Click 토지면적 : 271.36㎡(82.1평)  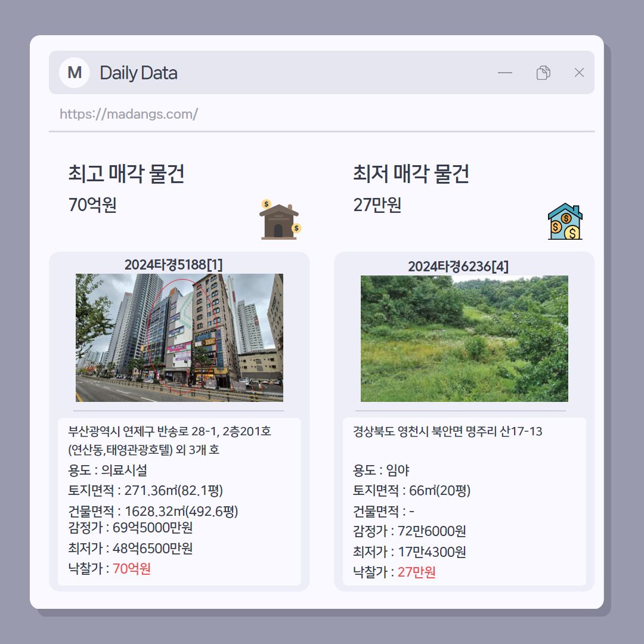point(146,490)
